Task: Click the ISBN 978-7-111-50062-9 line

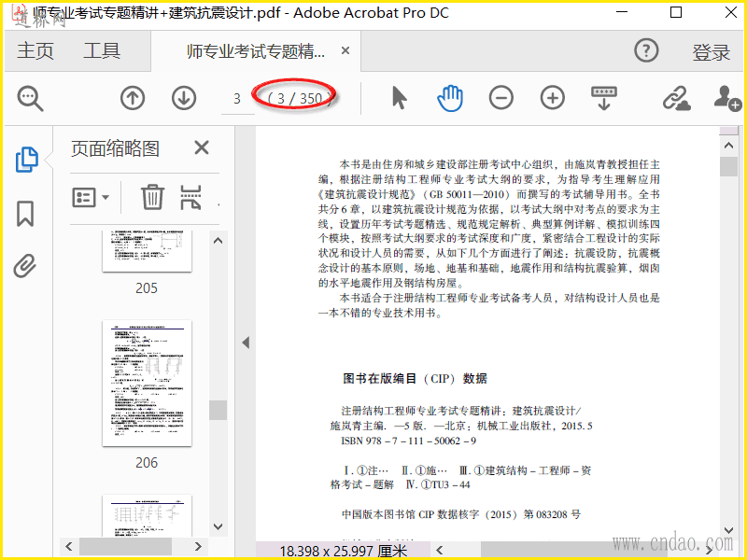Action: click(x=408, y=441)
